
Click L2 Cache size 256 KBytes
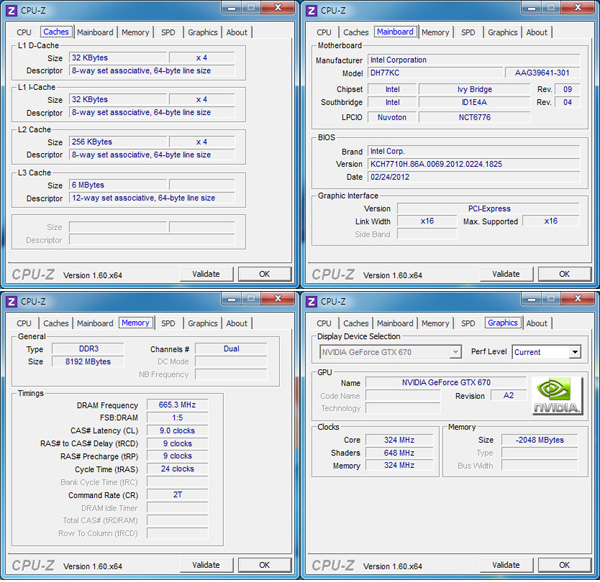coord(118,142)
